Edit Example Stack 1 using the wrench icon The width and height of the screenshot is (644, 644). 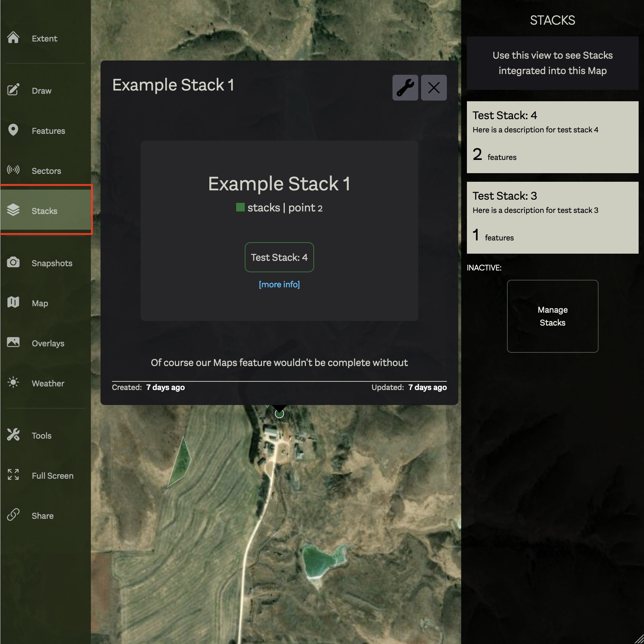405,88
